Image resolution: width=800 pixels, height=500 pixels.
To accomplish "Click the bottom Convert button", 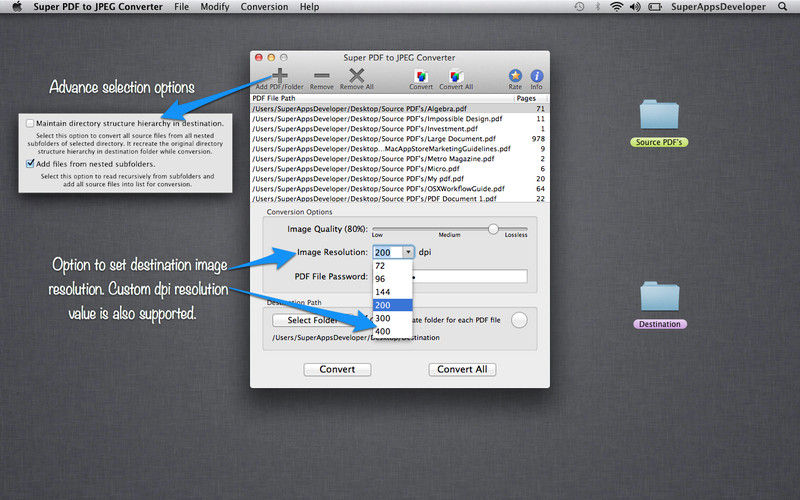I will [x=337, y=369].
